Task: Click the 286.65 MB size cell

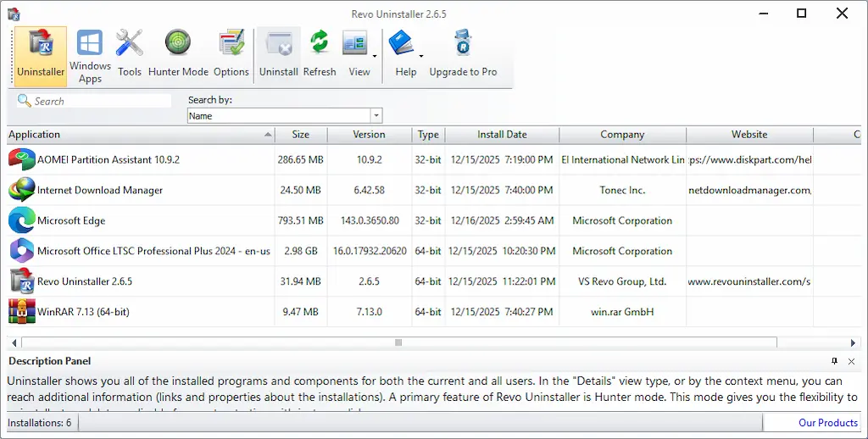Action: click(x=301, y=159)
